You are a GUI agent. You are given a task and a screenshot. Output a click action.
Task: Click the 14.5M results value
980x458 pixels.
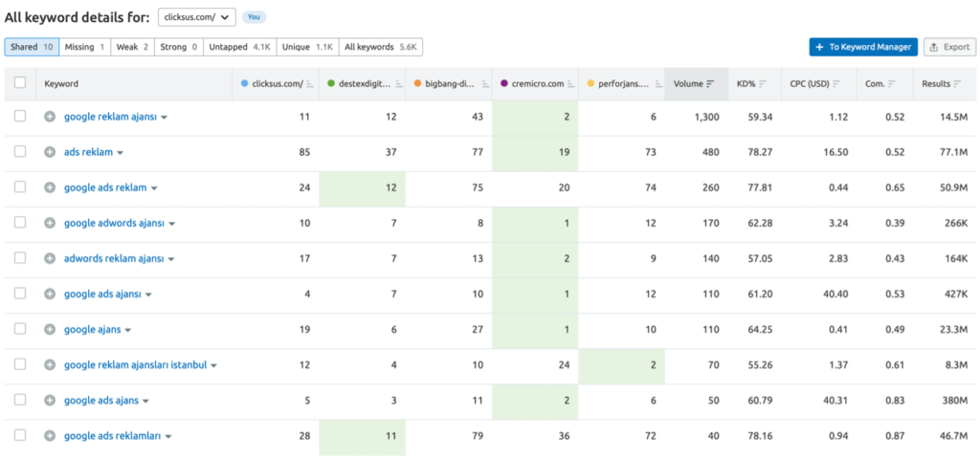pos(954,117)
